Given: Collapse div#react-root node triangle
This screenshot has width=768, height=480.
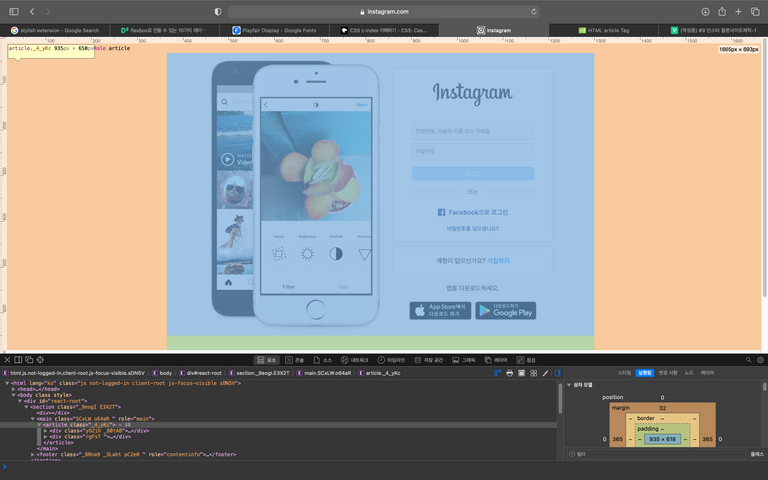Looking at the screenshot, I should click(20, 401).
